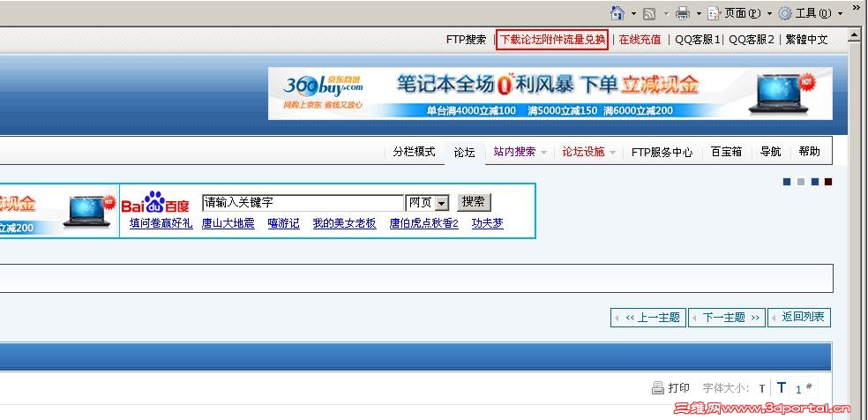This screenshot has width=868, height=420.
Task: Open the 填问卷赢好礼 link
Action: 161,223
